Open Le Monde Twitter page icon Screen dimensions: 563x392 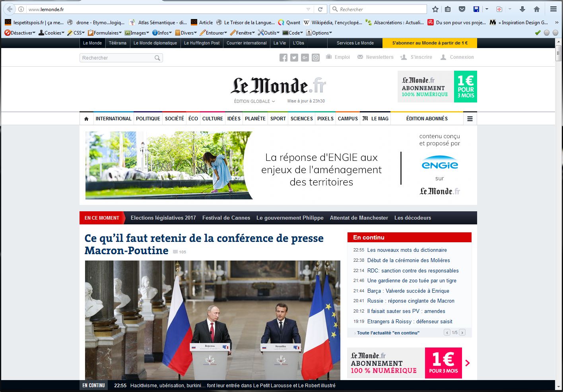tap(294, 58)
